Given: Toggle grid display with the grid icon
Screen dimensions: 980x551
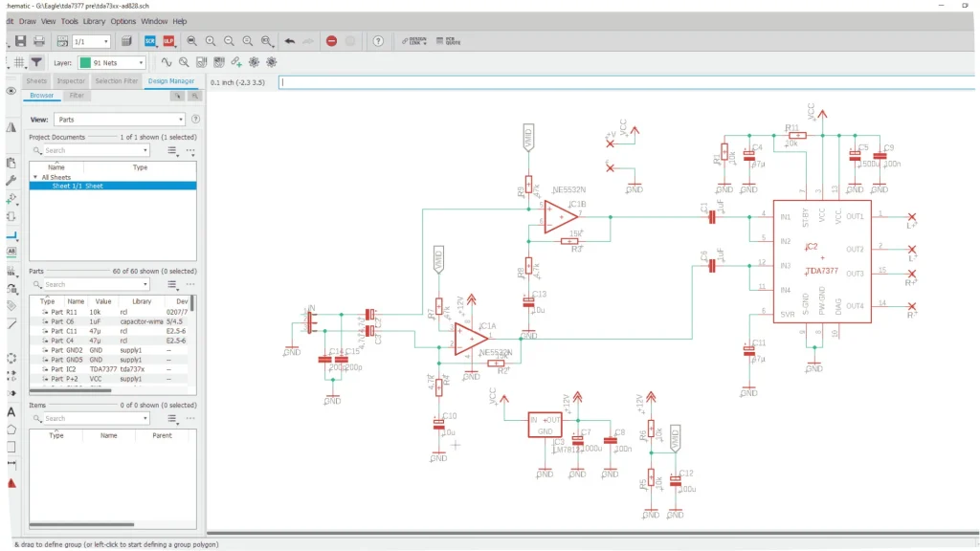Looking at the screenshot, I should pyautogui.click(x=18, y=62).
